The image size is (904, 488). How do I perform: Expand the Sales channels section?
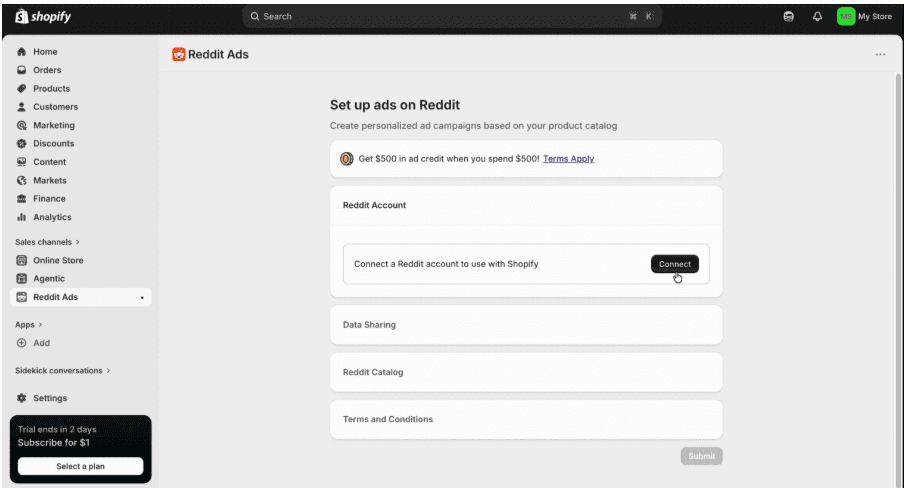pos(47,242)
